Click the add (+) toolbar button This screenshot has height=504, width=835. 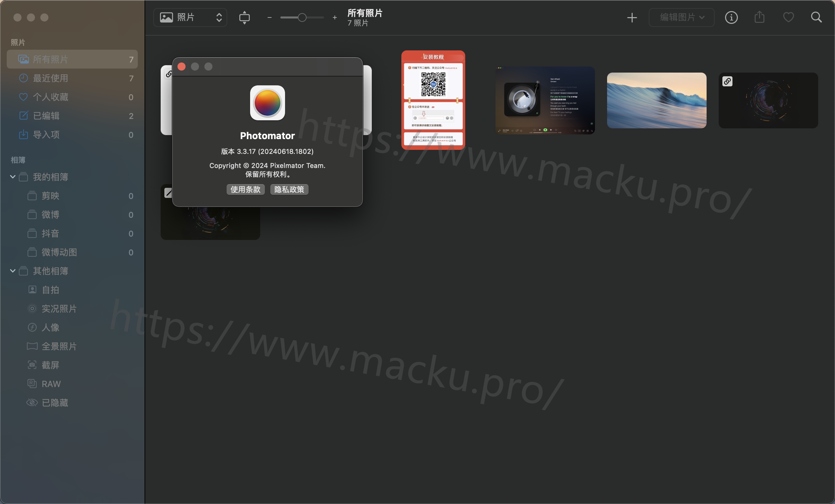(632, 17)
